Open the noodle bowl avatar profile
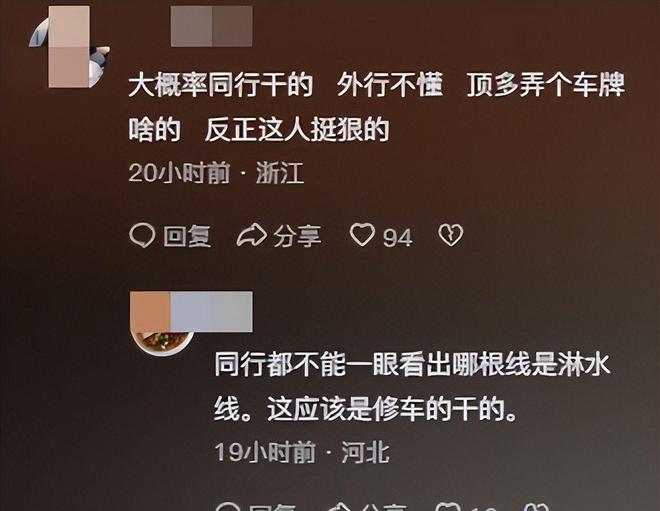The image size is (660, 511). tap(163, 333)
